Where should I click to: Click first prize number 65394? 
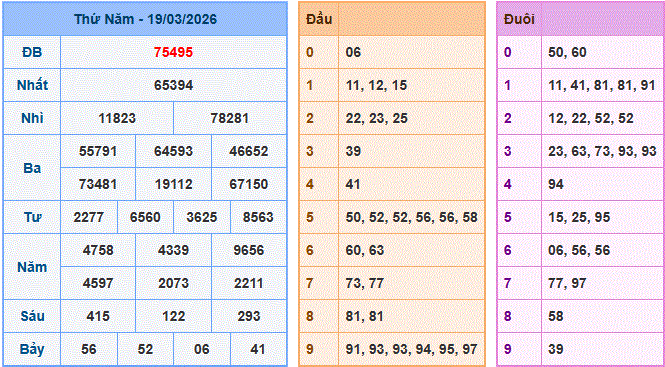(173, 85)
